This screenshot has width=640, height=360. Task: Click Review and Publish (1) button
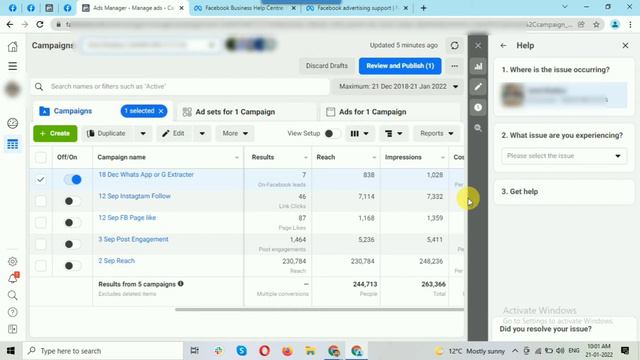coord(400,66)
